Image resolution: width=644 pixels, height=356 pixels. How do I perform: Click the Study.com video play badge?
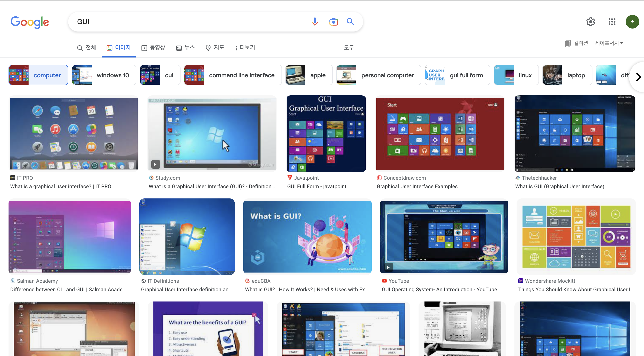[155, 164]
